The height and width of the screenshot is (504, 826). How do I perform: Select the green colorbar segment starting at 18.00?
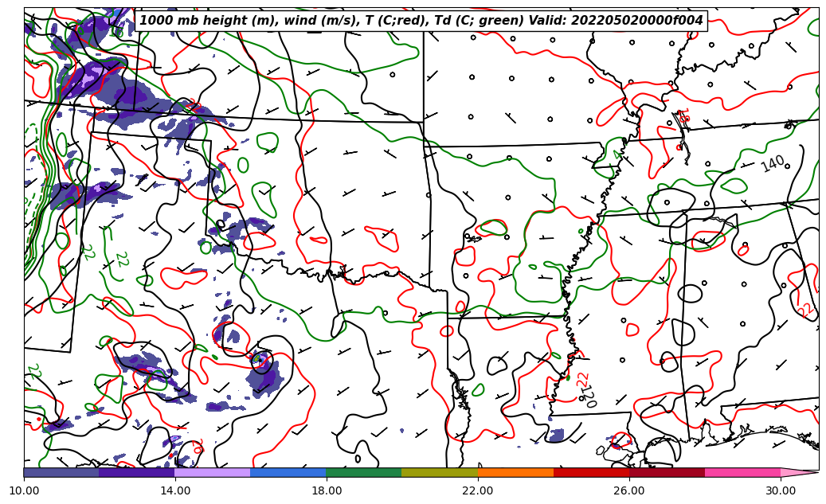click(363, 472)
